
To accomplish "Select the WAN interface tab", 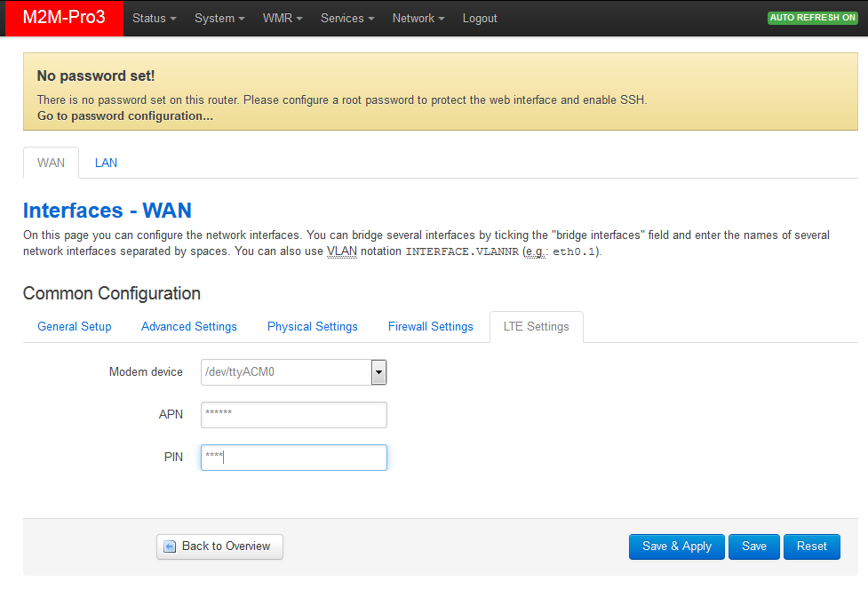I will click(x=51, y=163).
